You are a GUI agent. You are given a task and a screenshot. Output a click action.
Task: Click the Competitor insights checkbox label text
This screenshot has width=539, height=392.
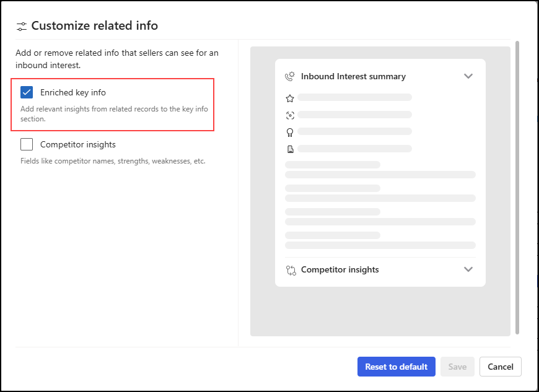(77, 144)
